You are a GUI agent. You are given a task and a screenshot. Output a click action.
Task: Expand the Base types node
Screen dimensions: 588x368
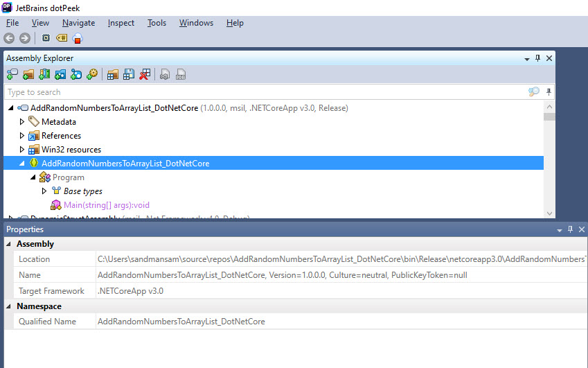[x=44, y=191]
